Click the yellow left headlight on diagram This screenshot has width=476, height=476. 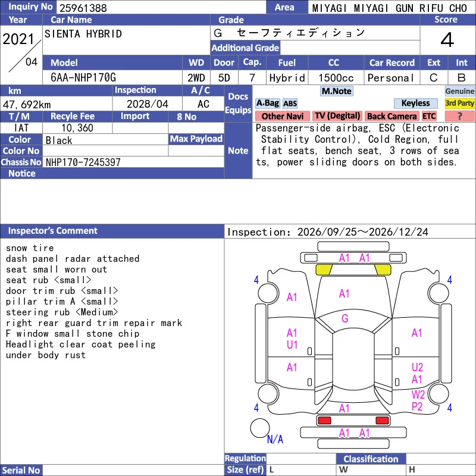point(324,270)
